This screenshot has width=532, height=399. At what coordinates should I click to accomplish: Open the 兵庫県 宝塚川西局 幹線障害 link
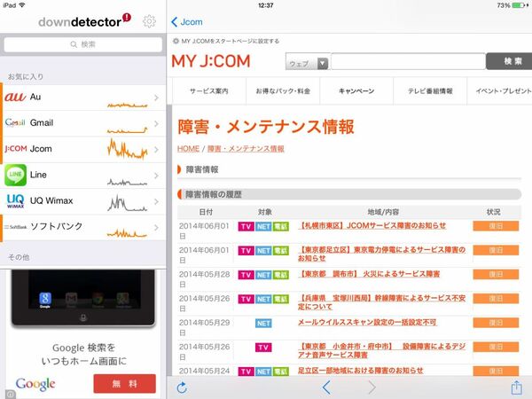[381, 302]
